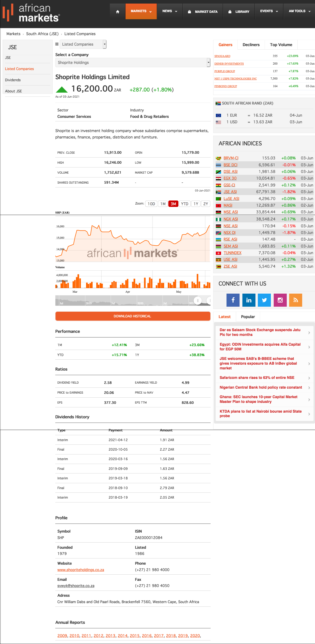This screenshot has height=644, width=315.
Task: Expand the Listed Companies section dropdown
Action: 83,44
